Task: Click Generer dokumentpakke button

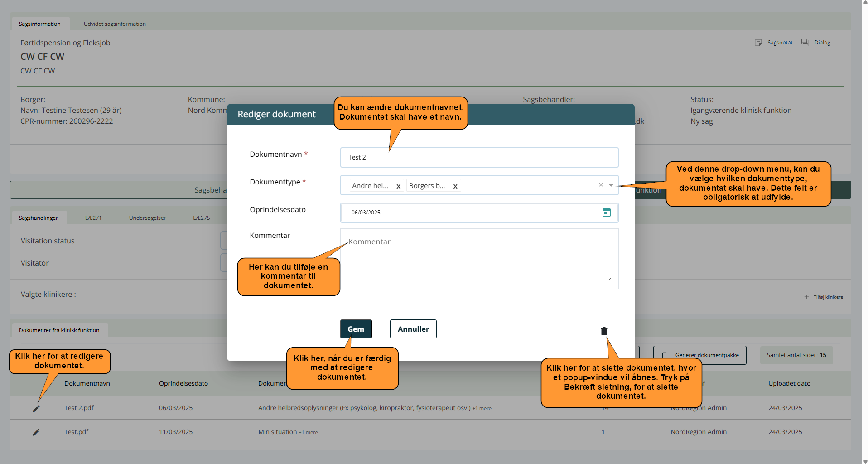Action: coord(700,355)
